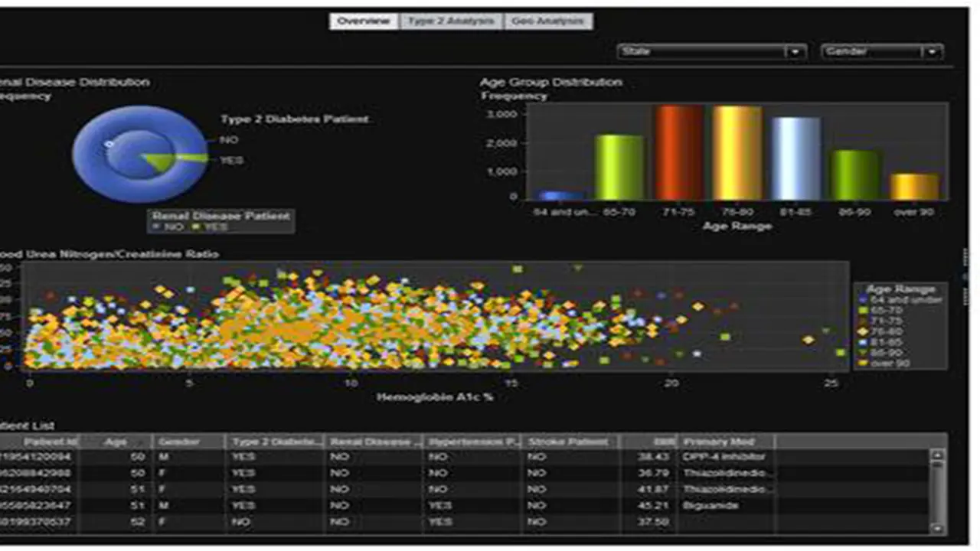Select the dark green 86-90 bar

point(855,175)
